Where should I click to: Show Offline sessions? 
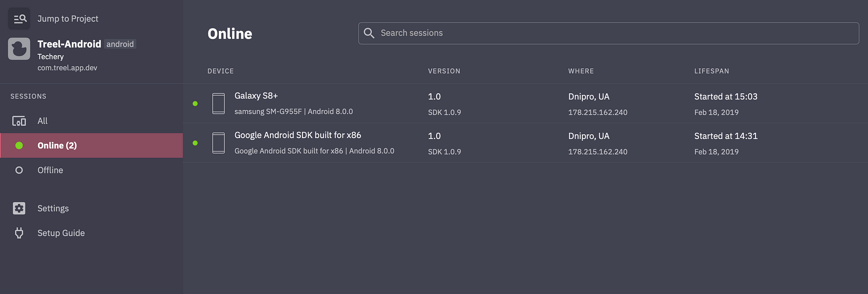pyautogui.click(x=91, y=170)
